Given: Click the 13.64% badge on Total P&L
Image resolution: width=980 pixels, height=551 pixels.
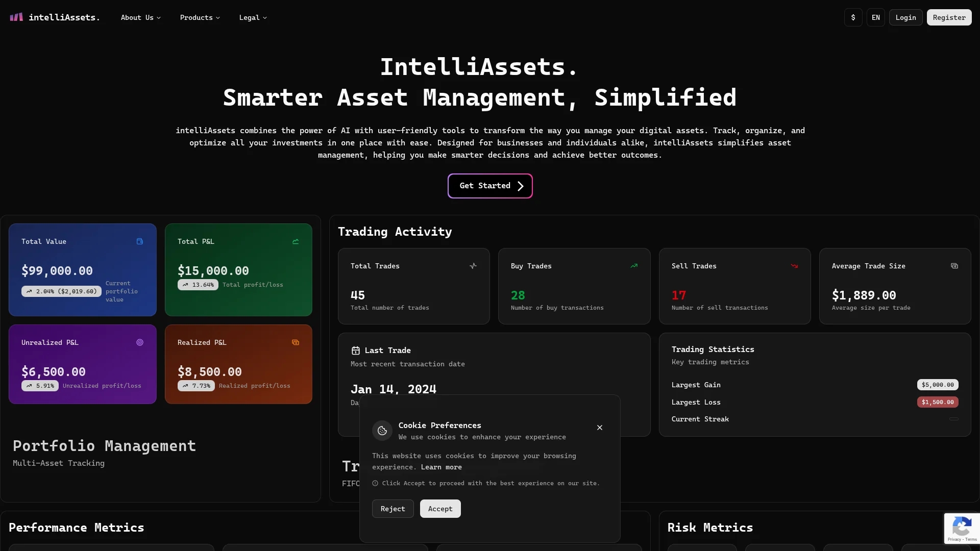Looking at the screenshot, I should point(198,285).
